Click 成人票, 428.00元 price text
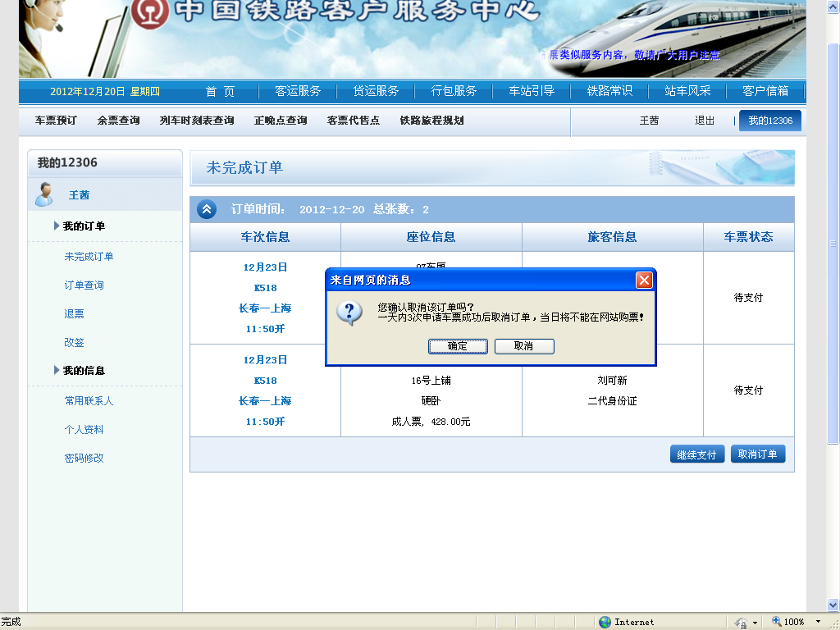The image size is (840, 630). point(431,422)
